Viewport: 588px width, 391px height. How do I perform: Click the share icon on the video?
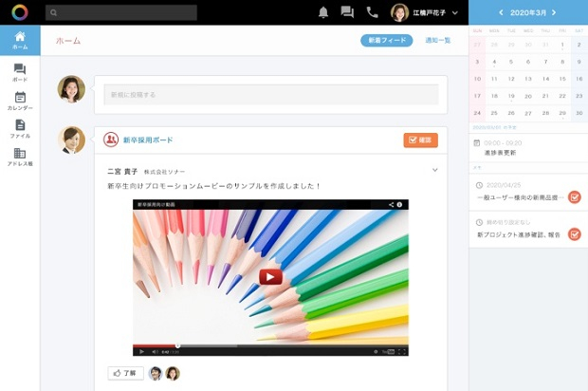(391, 204)
